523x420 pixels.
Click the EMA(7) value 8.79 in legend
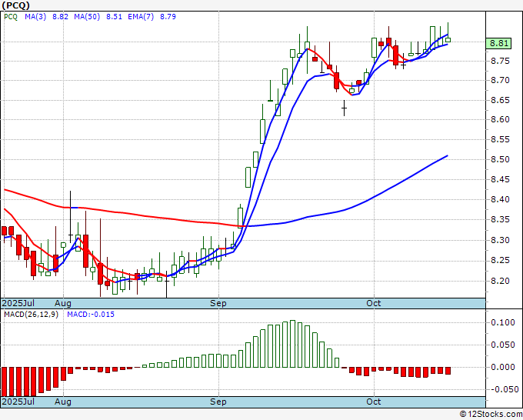[168, 16]
